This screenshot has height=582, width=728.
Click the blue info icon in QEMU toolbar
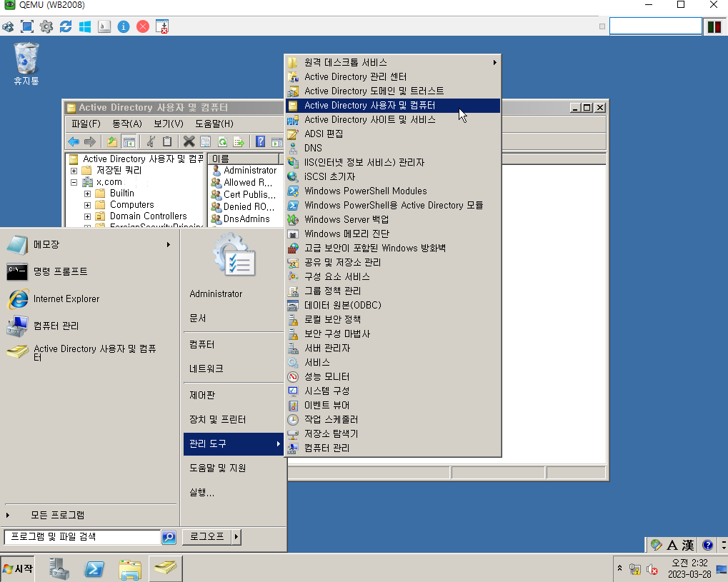124,26
